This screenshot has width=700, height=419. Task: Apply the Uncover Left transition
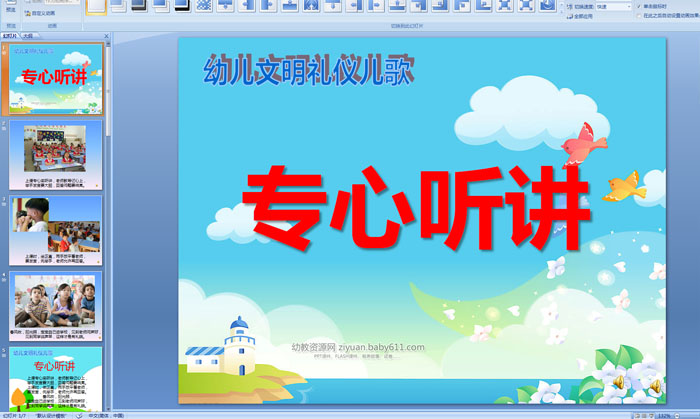click(354, 5)
